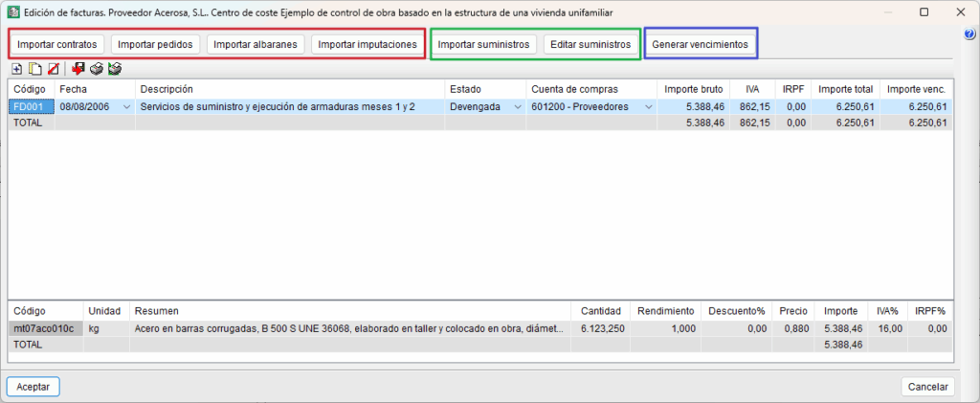Click Importe venc. value in FD001 row

pyautogui.click(x=917, y=107)
